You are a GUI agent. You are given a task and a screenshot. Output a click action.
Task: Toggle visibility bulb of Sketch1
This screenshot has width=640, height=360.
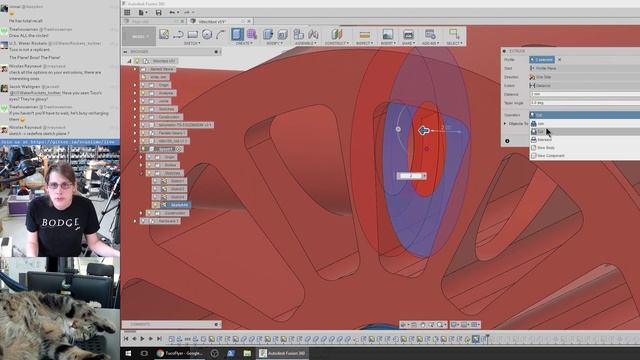[156, 181]
